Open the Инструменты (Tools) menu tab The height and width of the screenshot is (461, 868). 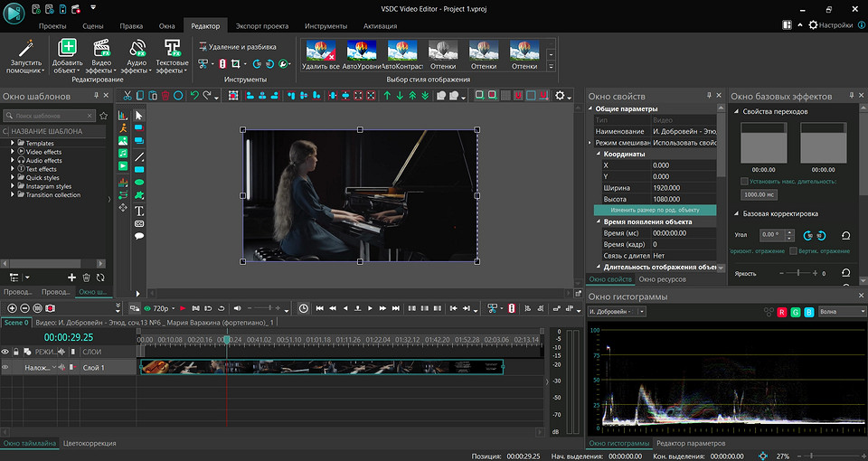(x=325, y=26)
